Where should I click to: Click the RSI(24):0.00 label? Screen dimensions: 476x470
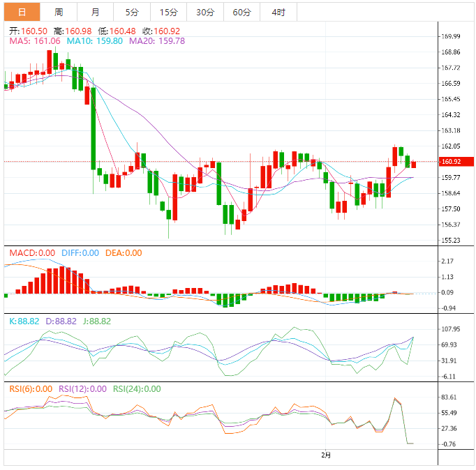137,389
